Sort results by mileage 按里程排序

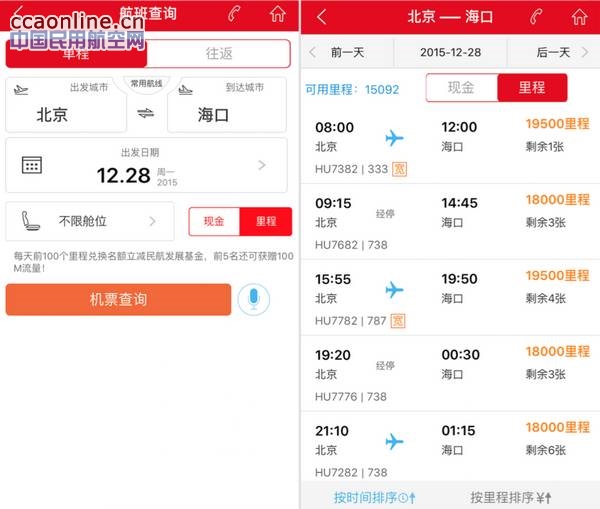pyautogui.click(x=511, y=498)
